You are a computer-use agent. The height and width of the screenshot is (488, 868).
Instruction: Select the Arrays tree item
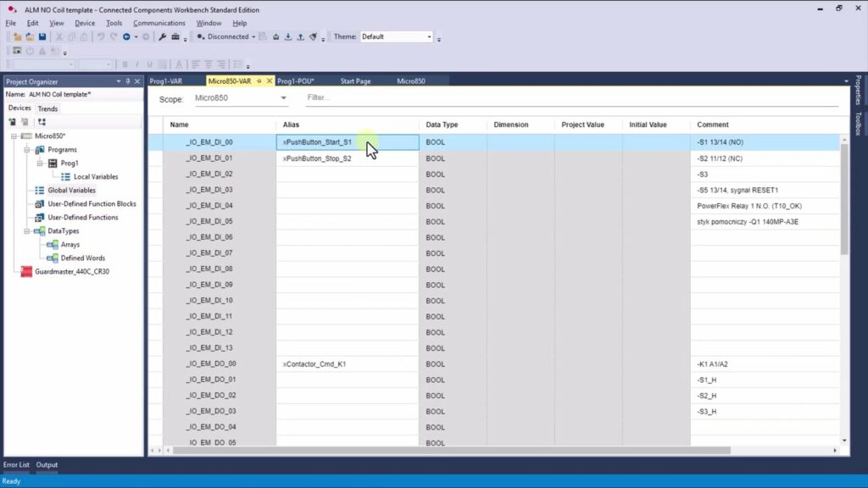click(70, 245)
